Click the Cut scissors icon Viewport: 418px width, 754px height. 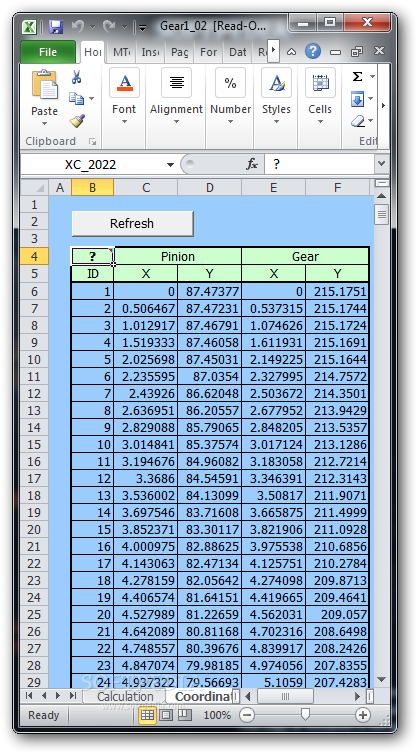pos(76,77)
